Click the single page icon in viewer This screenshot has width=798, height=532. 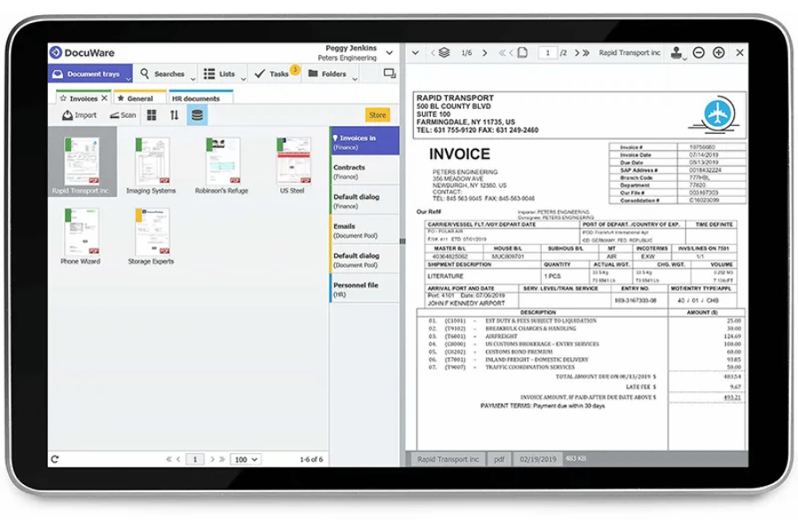(522, 52)
